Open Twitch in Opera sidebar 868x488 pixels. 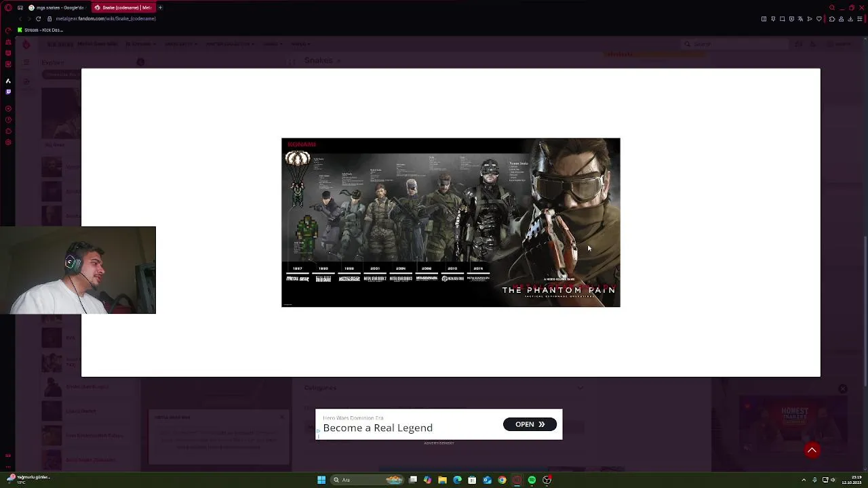click(8, 91)
